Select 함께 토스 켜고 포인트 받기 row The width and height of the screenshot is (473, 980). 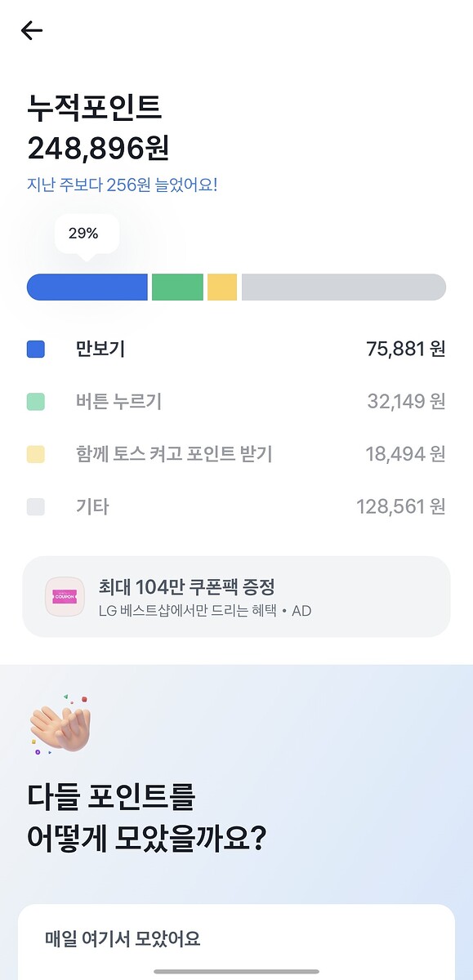(236, 454)
